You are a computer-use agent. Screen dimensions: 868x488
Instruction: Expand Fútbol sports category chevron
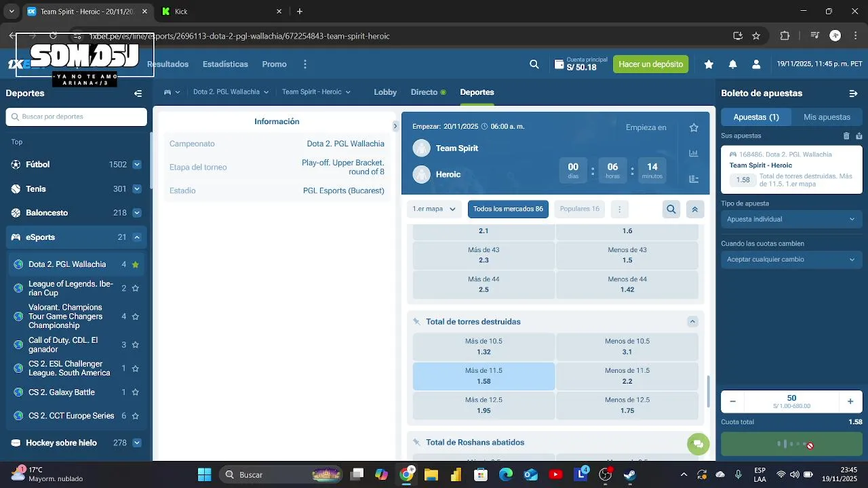(137, 165)
